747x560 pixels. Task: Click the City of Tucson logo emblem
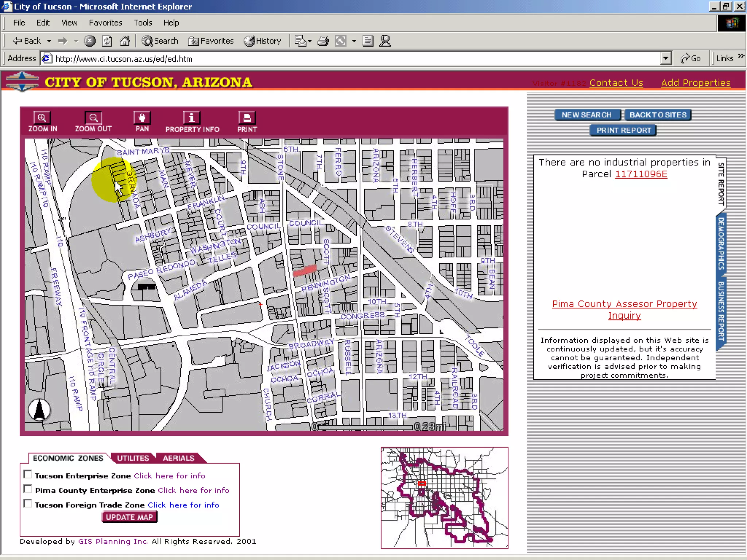pyautogui.click(x=22, y=82)
